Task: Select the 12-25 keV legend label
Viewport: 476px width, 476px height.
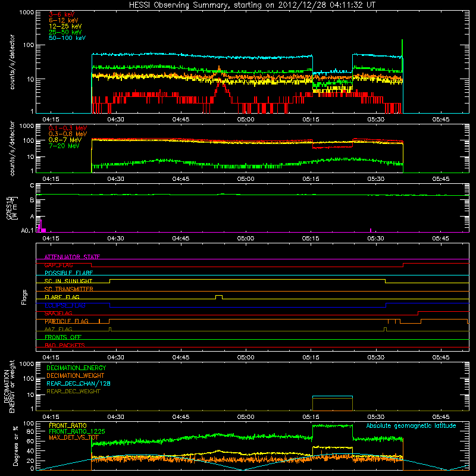Action: 65,26
